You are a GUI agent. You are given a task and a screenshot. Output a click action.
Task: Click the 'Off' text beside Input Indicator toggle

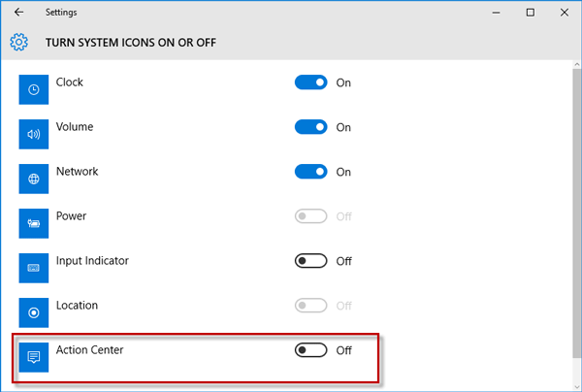[343, 261]
